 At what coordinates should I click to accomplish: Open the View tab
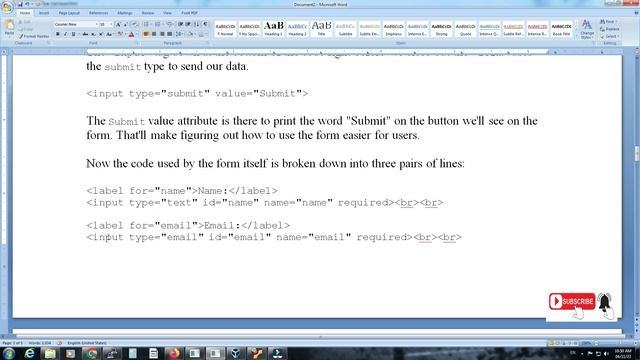167,13
